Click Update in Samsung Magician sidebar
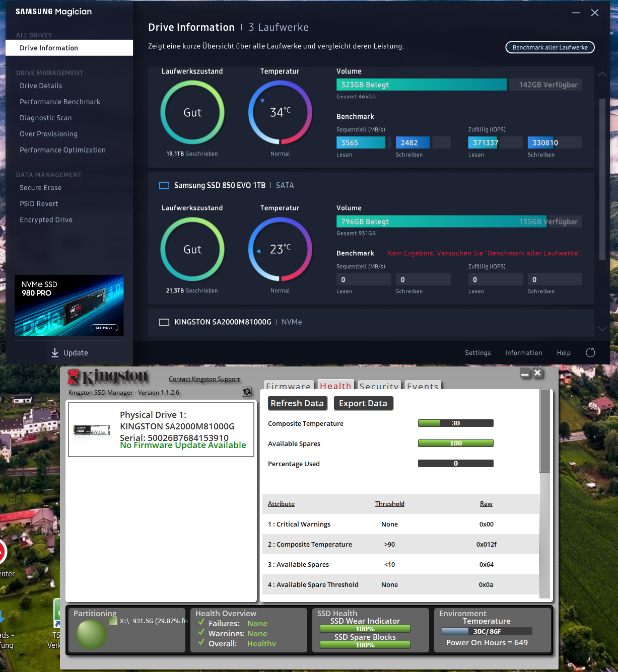Viewport: 618px width, 672px height. click(70, 353)
